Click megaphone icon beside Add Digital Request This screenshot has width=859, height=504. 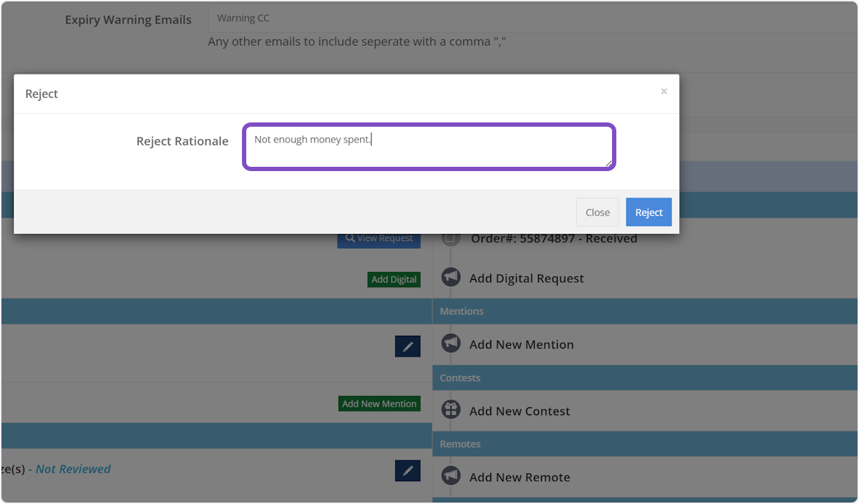(450, 278)
